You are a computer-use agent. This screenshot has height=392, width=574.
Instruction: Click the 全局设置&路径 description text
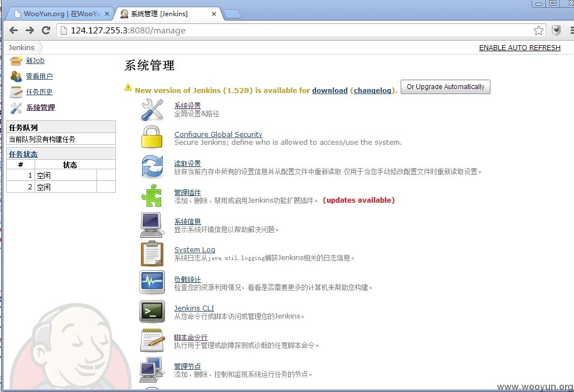click(197, 114)
